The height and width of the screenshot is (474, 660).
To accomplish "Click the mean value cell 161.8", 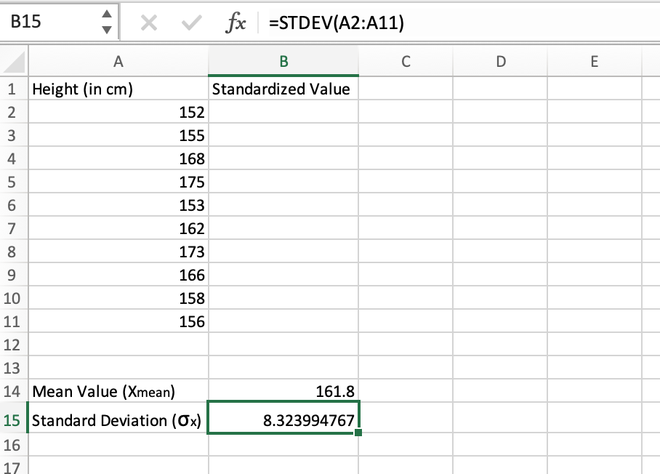I will coord(284,391).
